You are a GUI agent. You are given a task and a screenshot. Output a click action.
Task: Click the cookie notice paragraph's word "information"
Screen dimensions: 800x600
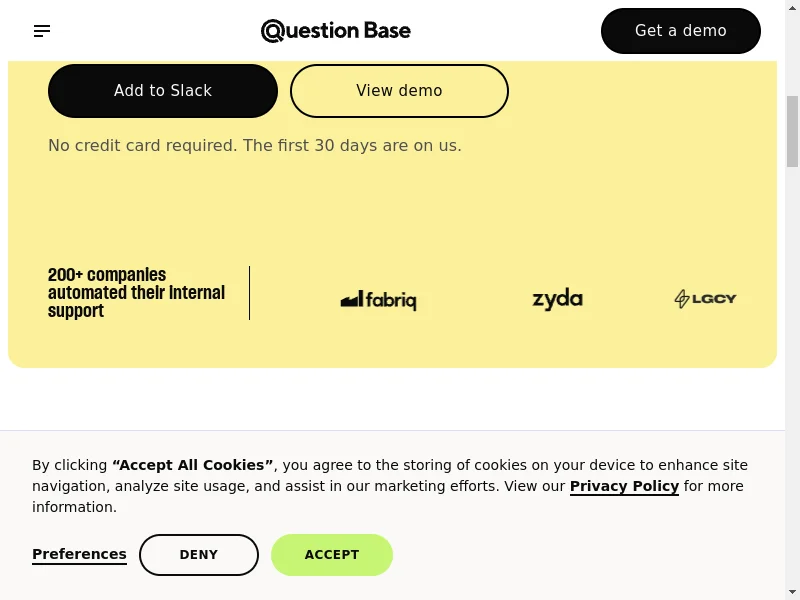[73, 507]
